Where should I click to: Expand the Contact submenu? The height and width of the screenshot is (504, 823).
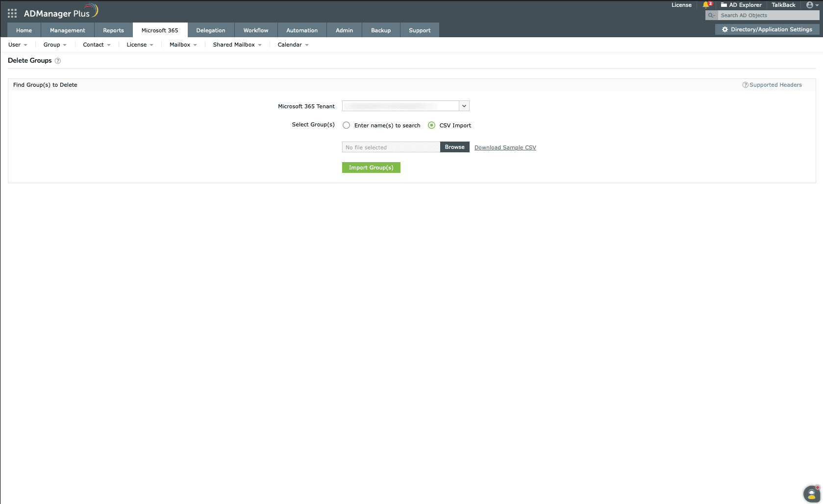(97, 45)
